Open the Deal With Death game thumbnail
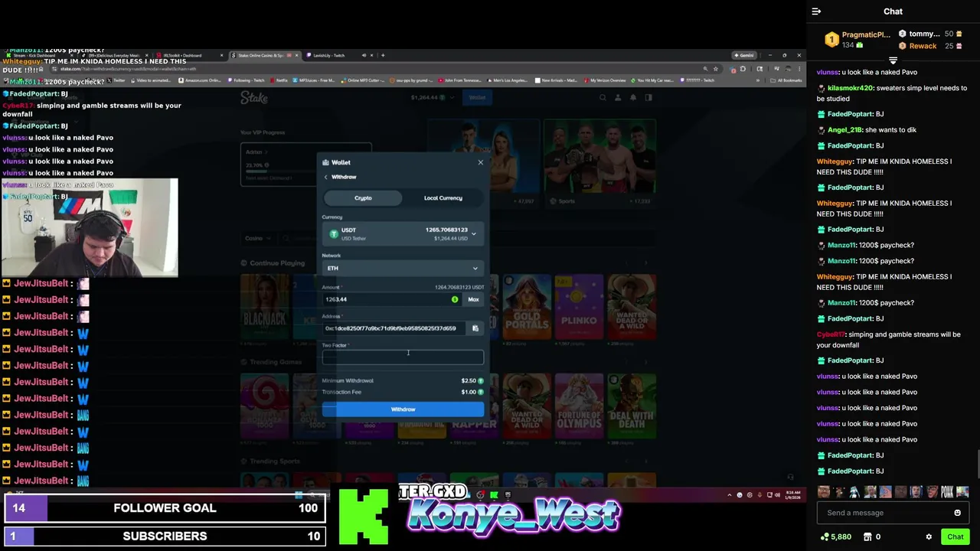Viewport: 980px width, 551px height. pos(632,406)
